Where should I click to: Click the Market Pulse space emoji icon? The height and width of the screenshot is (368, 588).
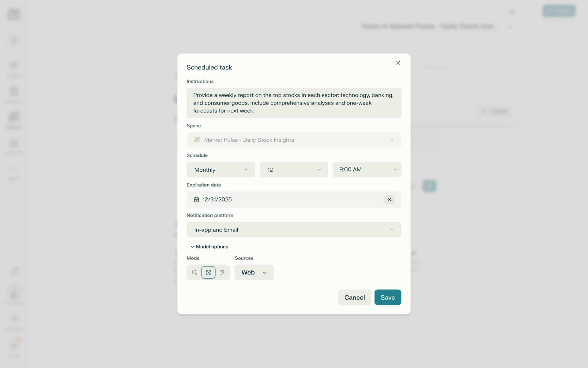click(197, 140)
